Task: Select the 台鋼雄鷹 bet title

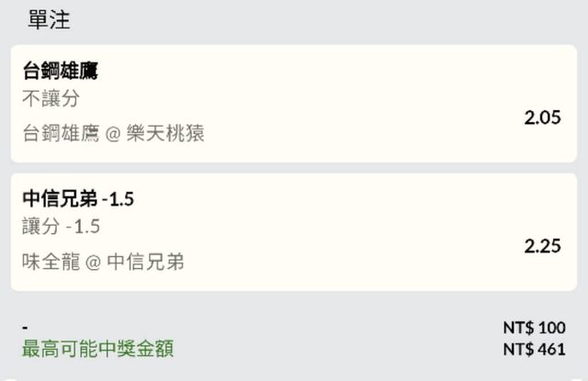Action: pyautogui.click(x=61, y=71)
